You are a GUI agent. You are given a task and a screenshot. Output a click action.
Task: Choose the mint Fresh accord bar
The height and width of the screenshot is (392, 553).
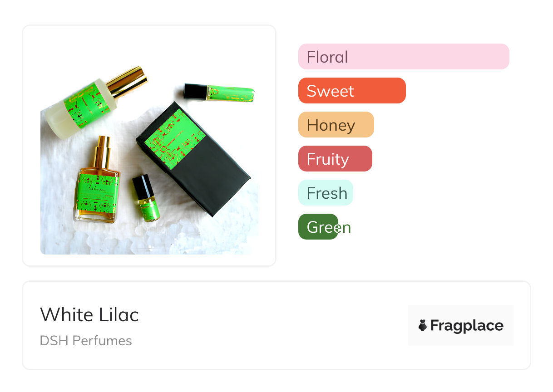click(x=325, y=193)
